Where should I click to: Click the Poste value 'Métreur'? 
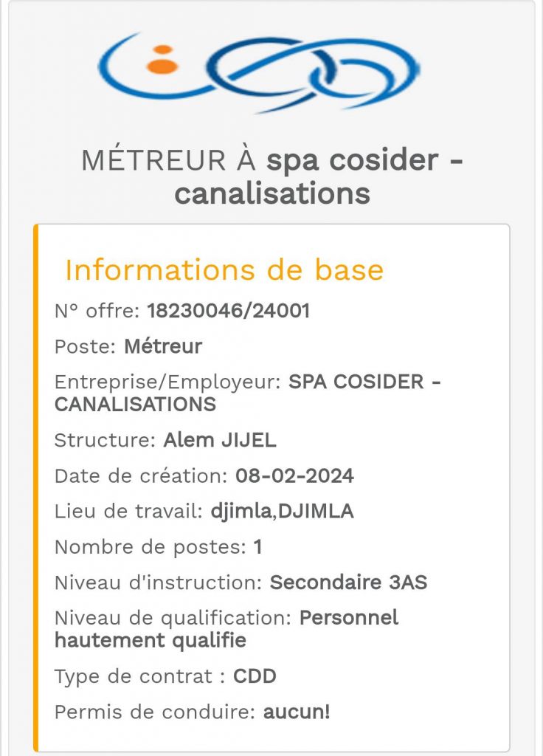click(x=163, y=346)
